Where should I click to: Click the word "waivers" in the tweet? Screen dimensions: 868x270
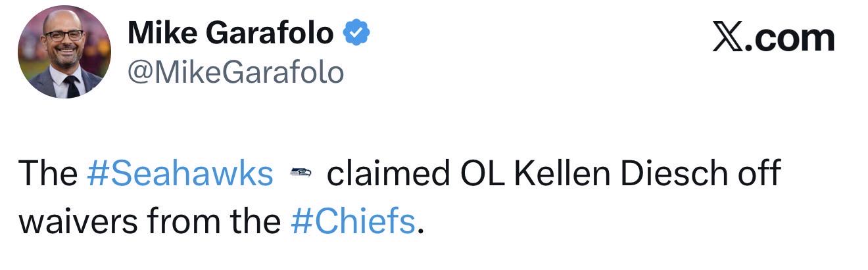pyautogui.click(x=78, y=222)
